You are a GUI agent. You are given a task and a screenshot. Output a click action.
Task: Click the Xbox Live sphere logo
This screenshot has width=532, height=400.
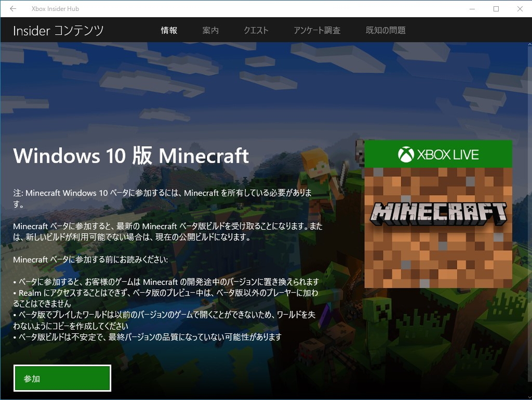click(406, 153)
